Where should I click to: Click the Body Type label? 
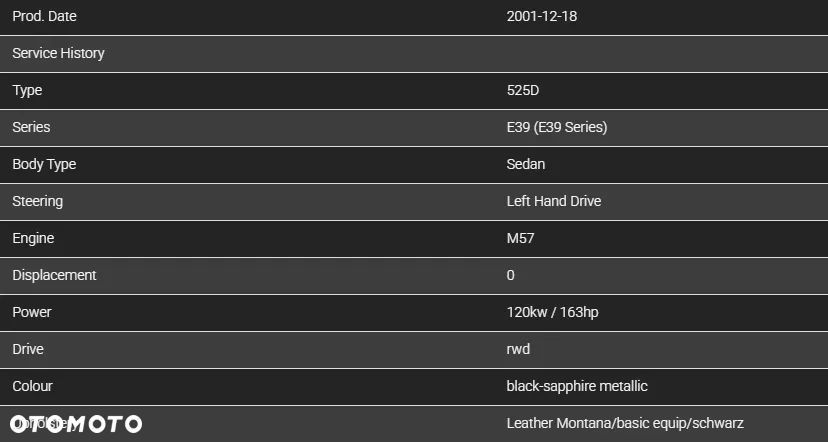point(44,164)
